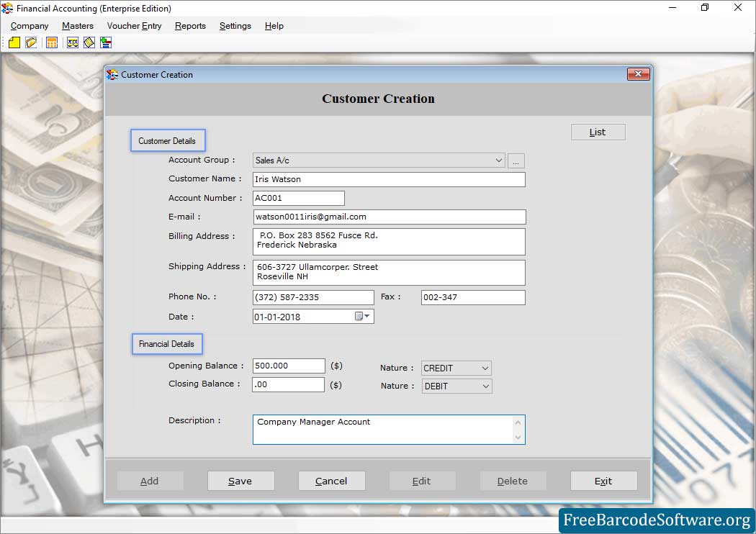The width and height of the screenshot is (756, 534).
Task: Click the Customer Name field with Iris Watson
Action: pyautogui.click(x=389, y=179)
